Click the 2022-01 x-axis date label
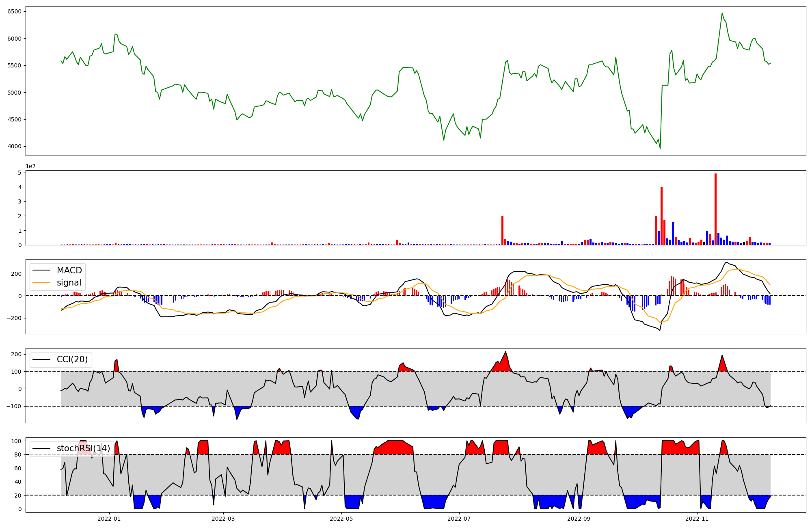Viewport: 812px width, 528px height. 109,519
